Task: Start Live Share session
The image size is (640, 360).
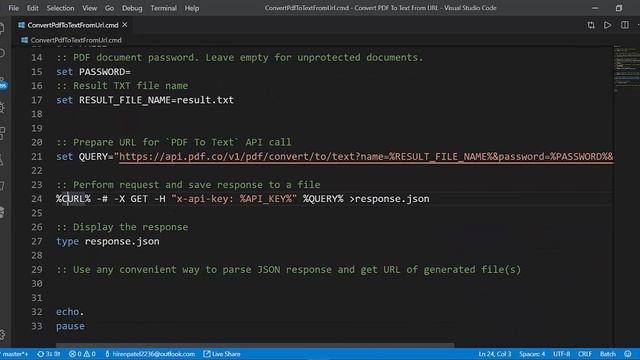Action: [x=222, y=354]
